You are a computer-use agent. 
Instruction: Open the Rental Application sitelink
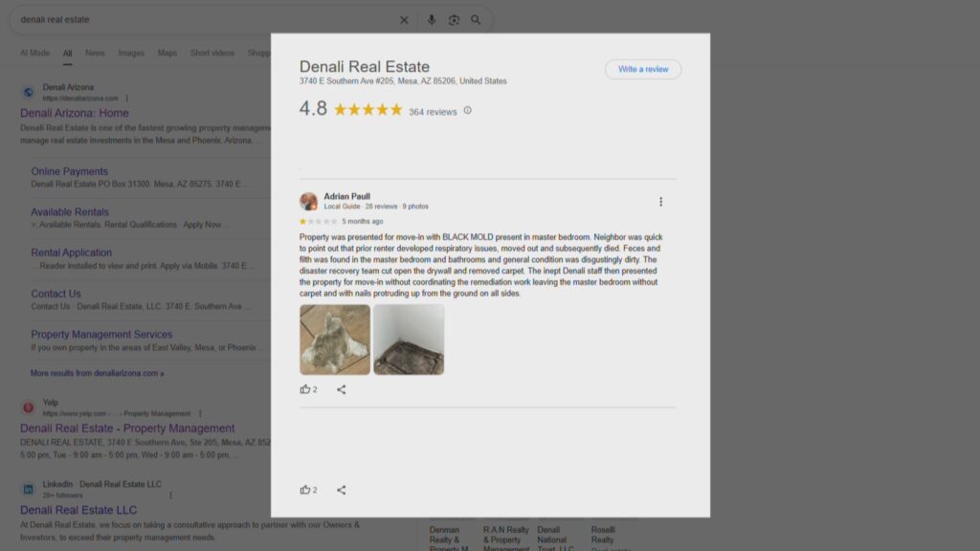pos(71,253)
